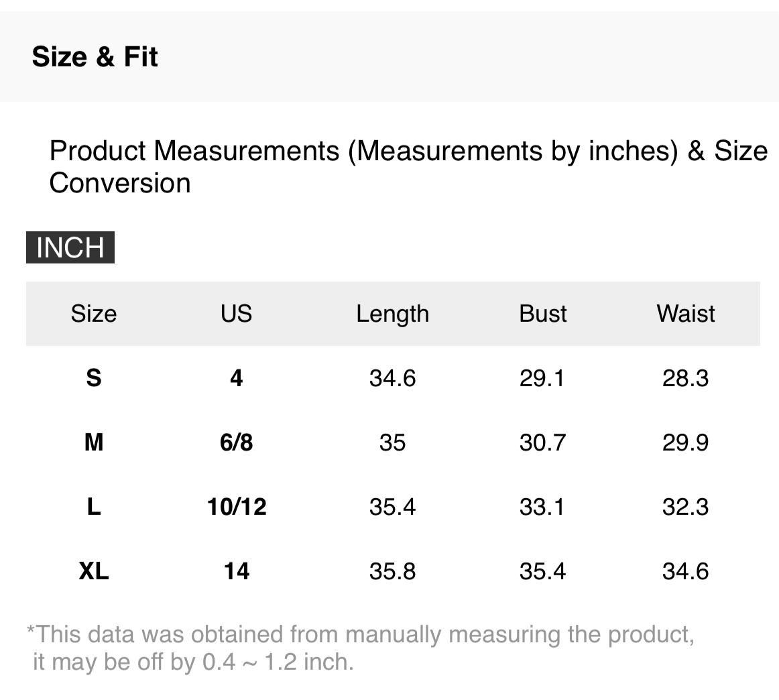Click the Size & Fit section header
779x700 pixels.
[x=95, y=57]
